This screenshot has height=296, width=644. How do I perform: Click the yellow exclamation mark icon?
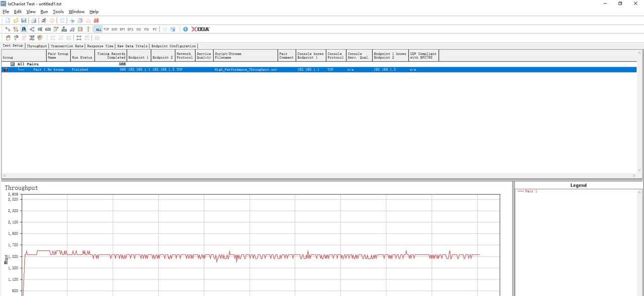89,29
